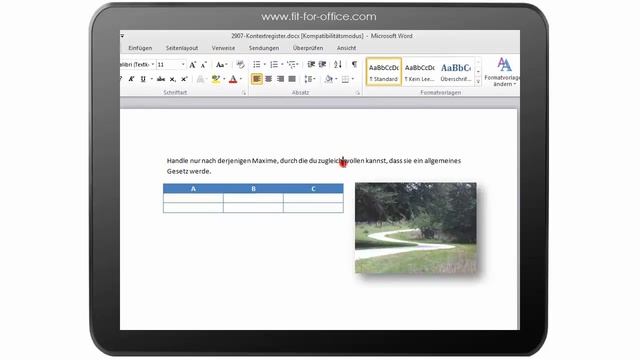Click the font size input showing 11

[168, 64]
